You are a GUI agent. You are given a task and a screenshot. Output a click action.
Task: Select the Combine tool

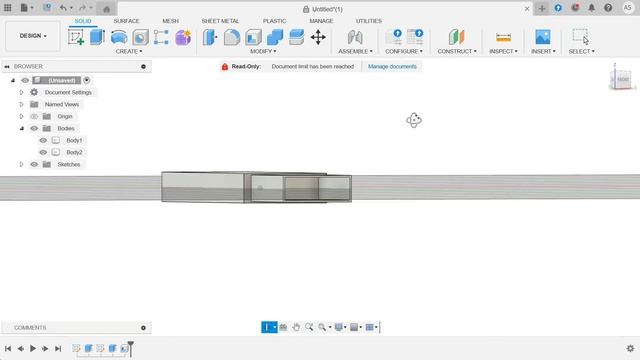pos(275,37)
